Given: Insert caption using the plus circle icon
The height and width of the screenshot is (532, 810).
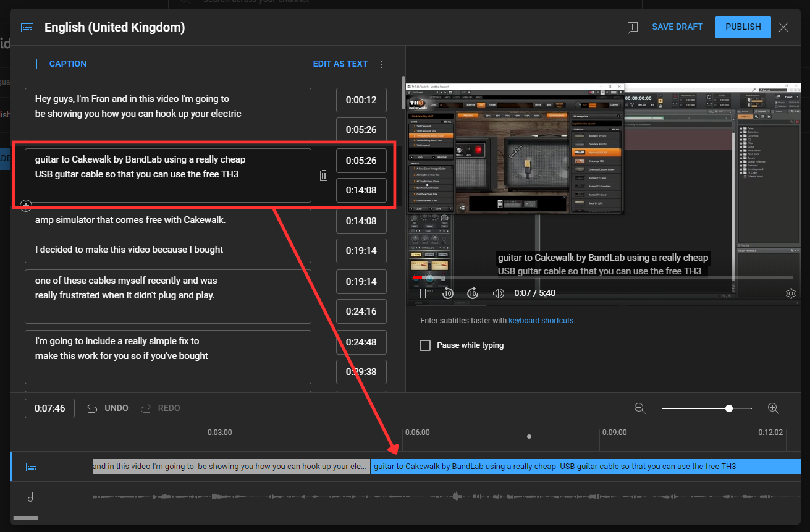Looking at the screenshot, I should click(26, 205).
